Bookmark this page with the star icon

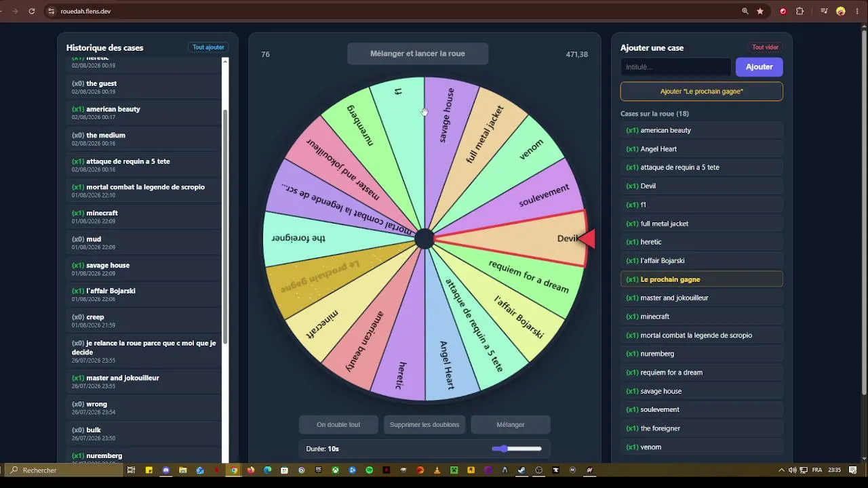760,11
